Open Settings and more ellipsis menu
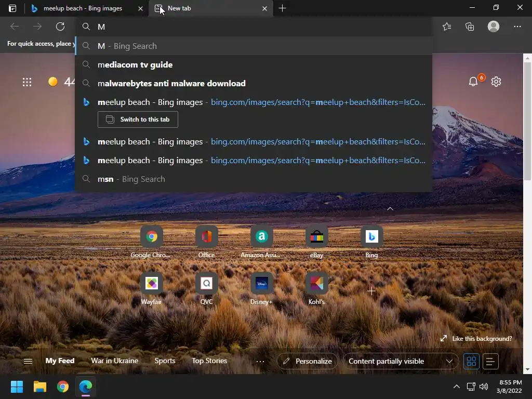 pyautogui.click(x=517, y=26)
